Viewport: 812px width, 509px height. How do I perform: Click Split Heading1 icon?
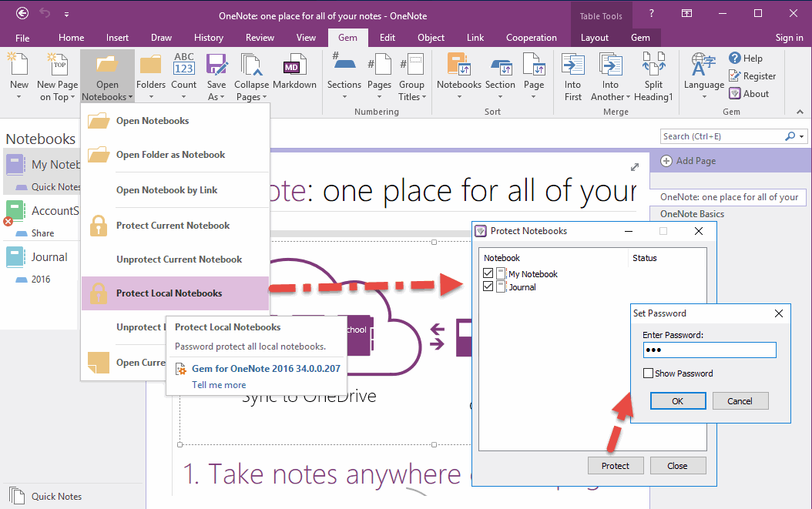[x=653, y=64]
